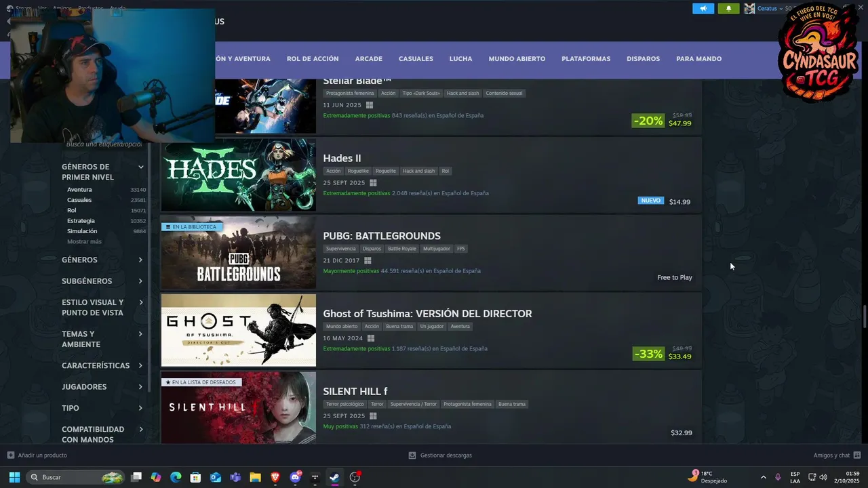Open OBS Studio from the taskbar

point(355,477)
